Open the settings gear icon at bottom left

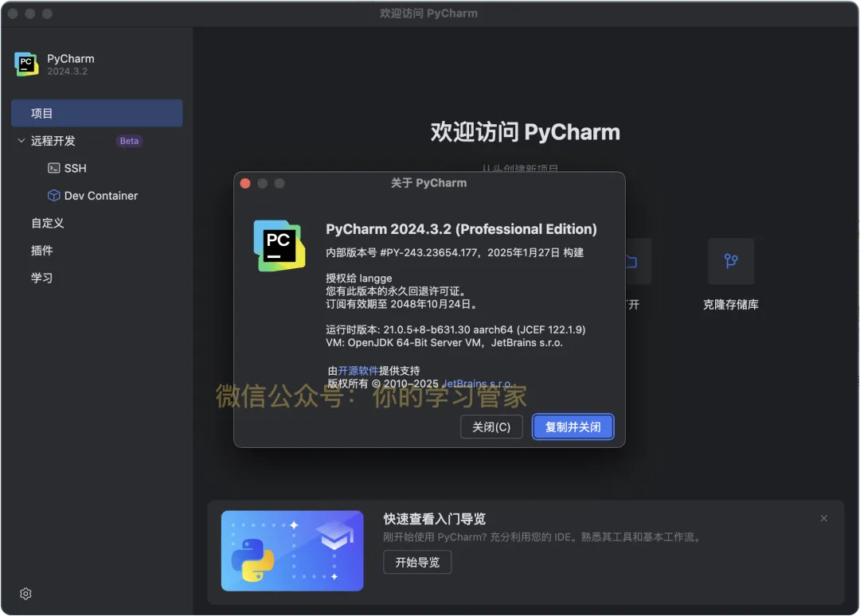click(25, 594)
